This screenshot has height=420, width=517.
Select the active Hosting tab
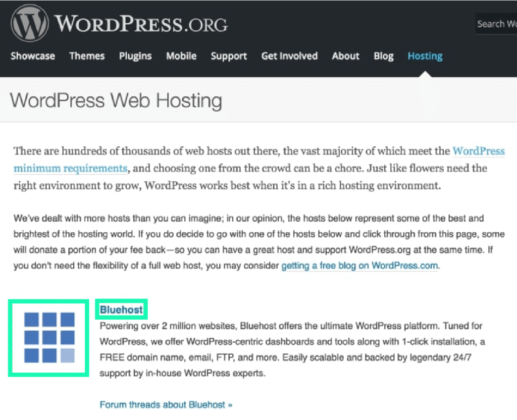(x=425, y=56)
